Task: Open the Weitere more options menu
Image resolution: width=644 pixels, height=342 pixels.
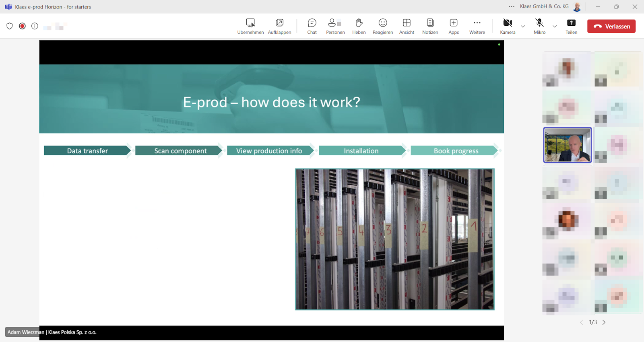Action: click(477, 26)
